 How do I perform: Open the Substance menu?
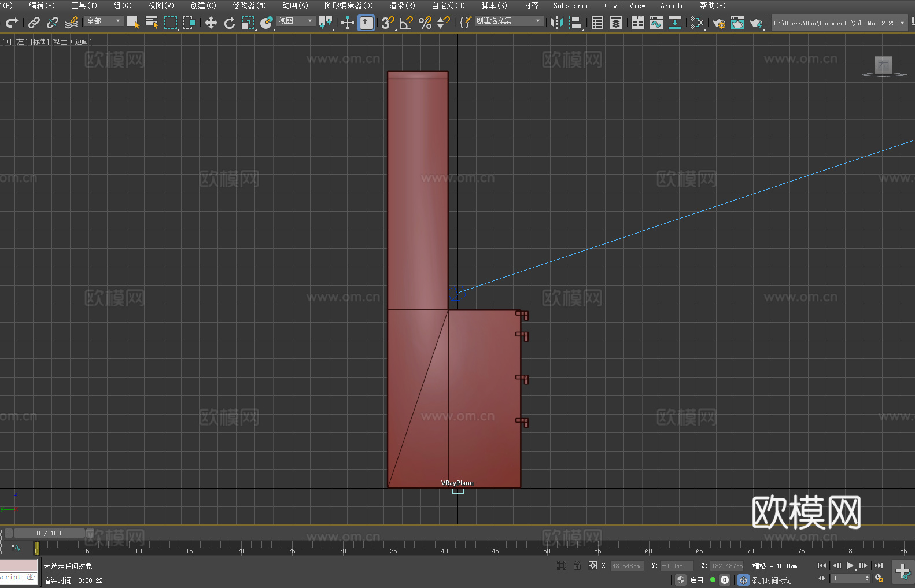pyautogui.click(x=571, y=5)
